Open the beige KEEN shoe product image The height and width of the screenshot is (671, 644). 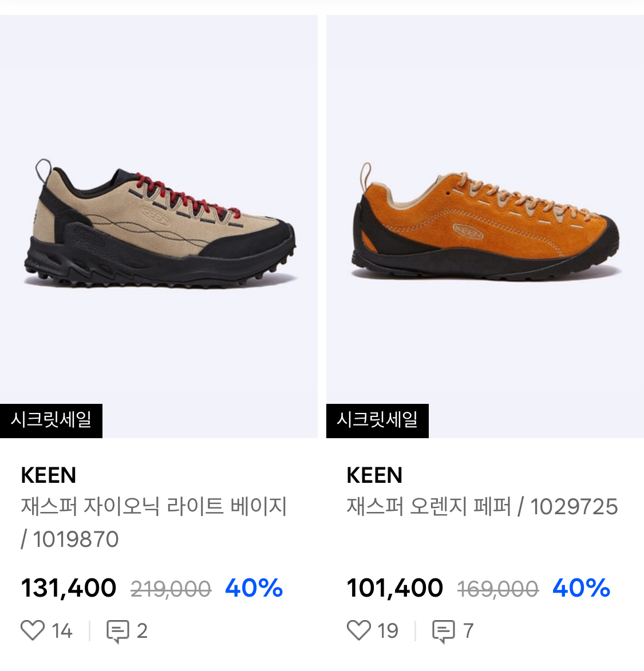pos(159,226)
